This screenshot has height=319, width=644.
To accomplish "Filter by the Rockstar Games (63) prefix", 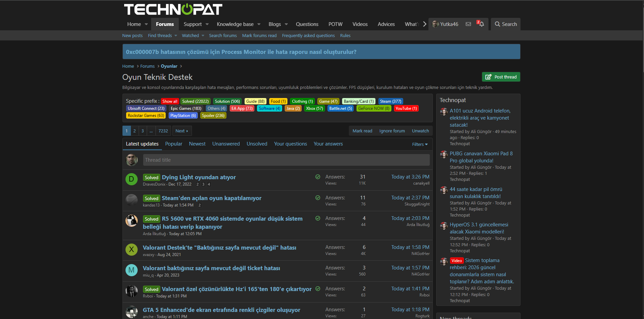I will [146, 116].
